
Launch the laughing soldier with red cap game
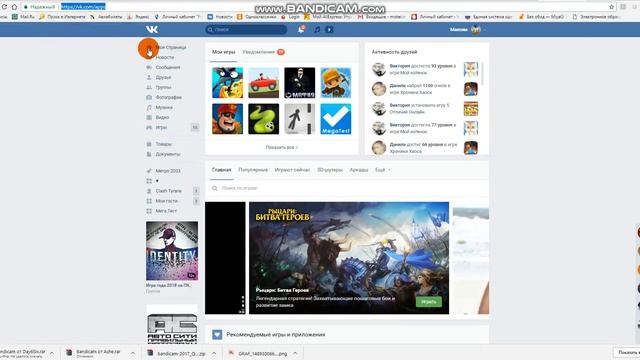coord(227,119)
